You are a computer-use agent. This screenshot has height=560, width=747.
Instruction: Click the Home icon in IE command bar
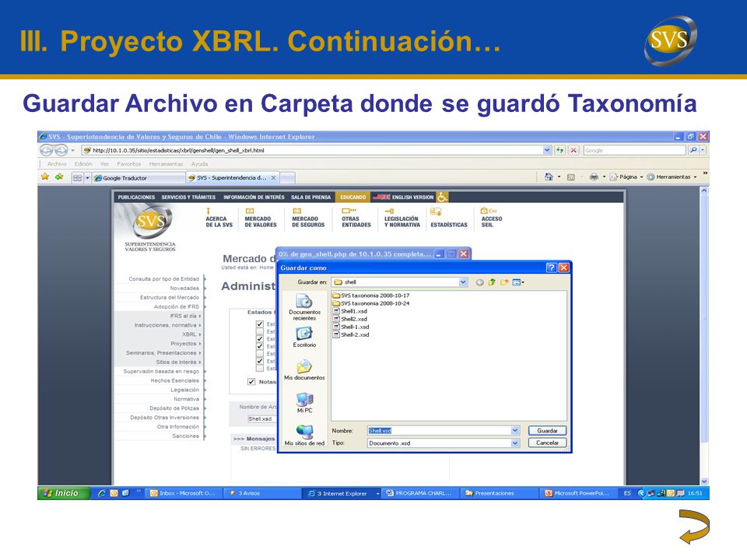[549, 177]
